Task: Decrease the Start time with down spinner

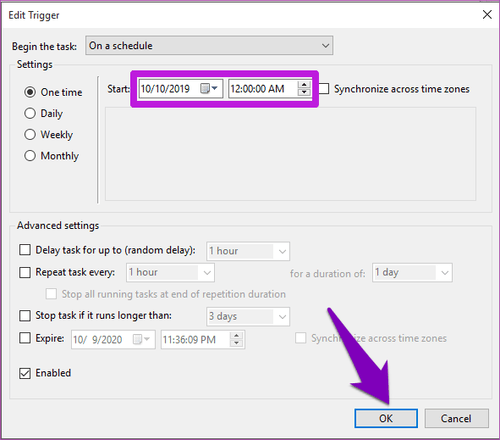Action: (x=304, y=92)
